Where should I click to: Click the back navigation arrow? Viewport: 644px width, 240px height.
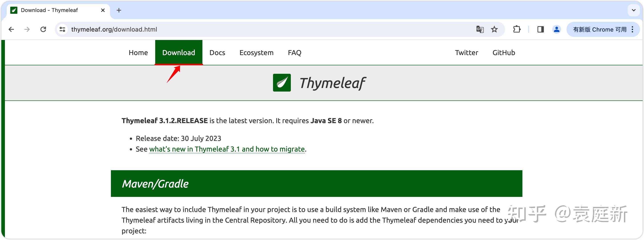point(11,29)
